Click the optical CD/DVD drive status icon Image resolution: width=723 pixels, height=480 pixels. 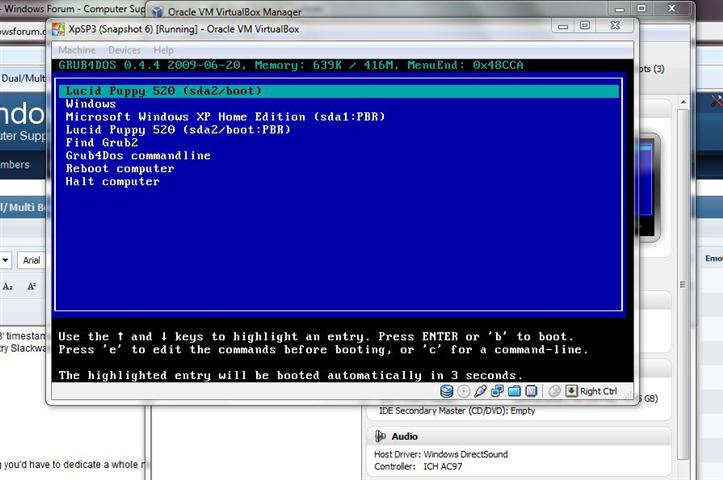point(463,391)
